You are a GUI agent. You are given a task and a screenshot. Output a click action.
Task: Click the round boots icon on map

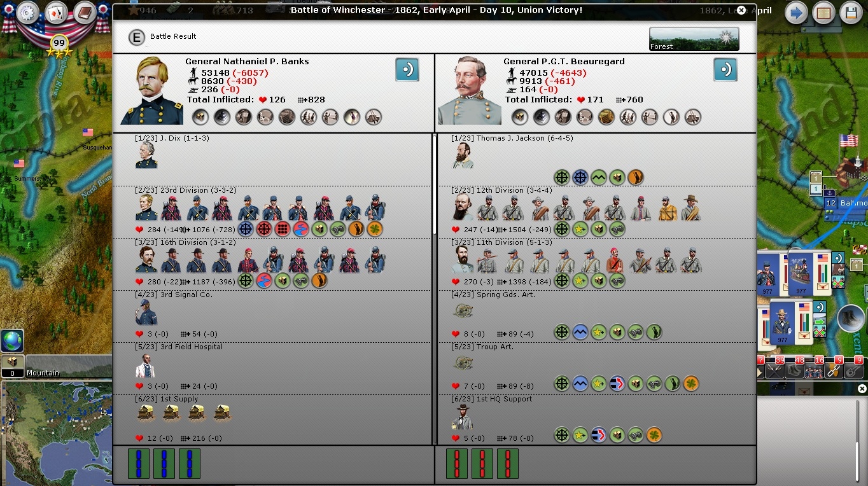tap(850, 318)
